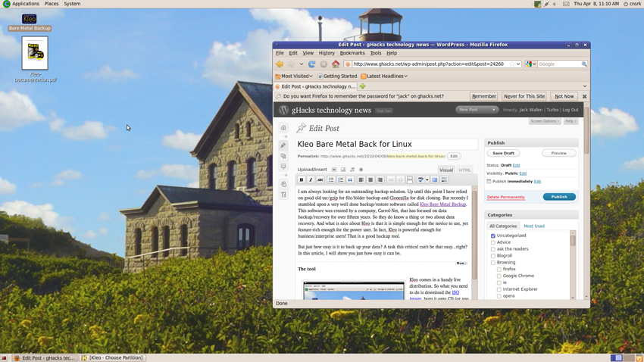The width and height of the screenshot is (644, 362).
Task: Click the post title input field
Action: point(386,144)
